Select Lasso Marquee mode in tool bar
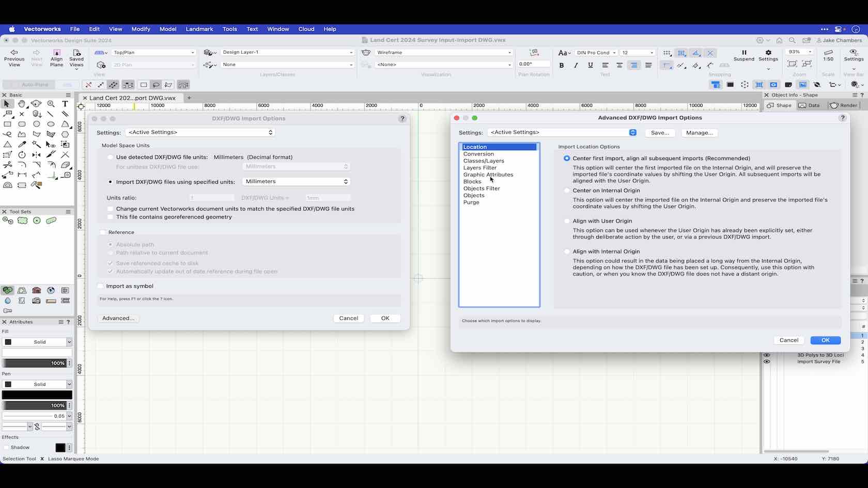This screenshot has width=868, height=488. [x=156, y=85]
